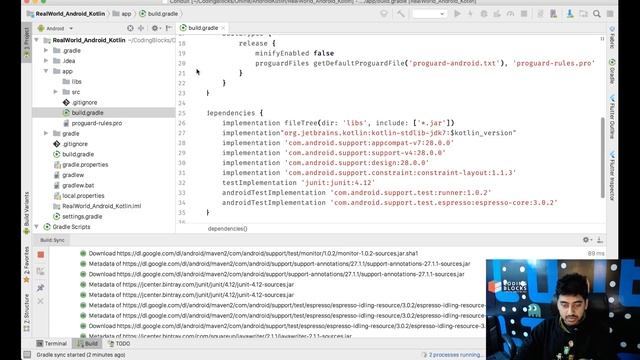Screen dimensions: 640x360
Task: Click the pin tab icon in Build panel
Action: (x=40, y=288)
